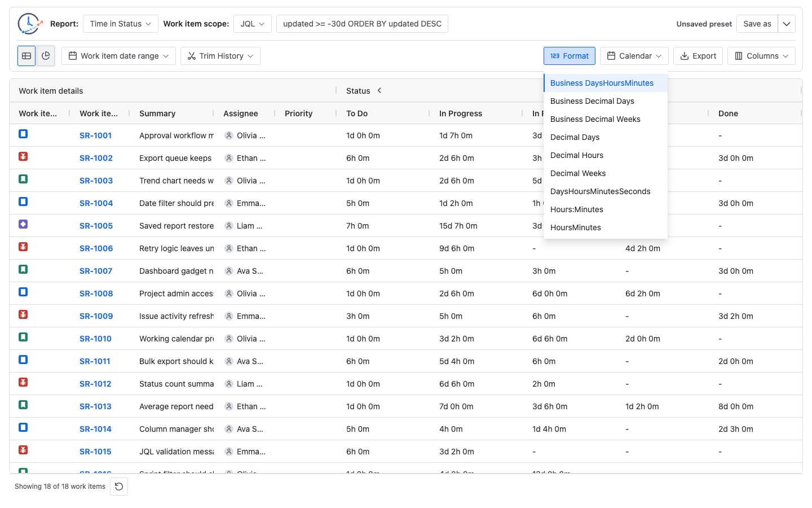Click Olivia's avatar icon in SR-1001 row

click(229, 135)
